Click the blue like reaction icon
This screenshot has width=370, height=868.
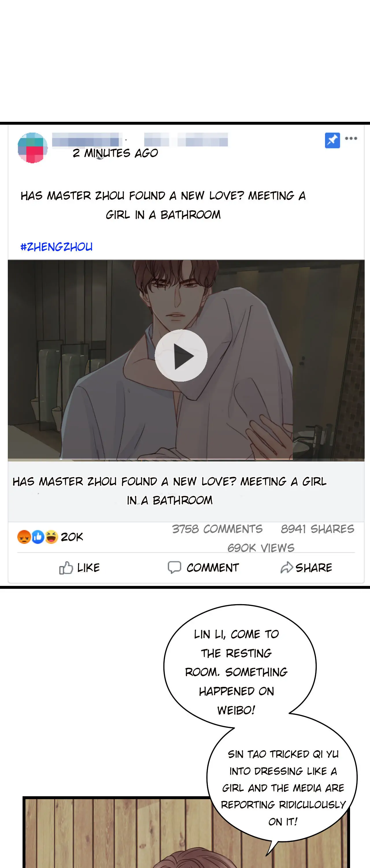click(x=38, y=537)
